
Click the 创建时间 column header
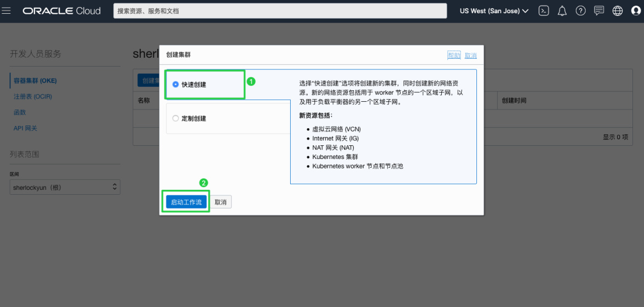pos(514,100)
